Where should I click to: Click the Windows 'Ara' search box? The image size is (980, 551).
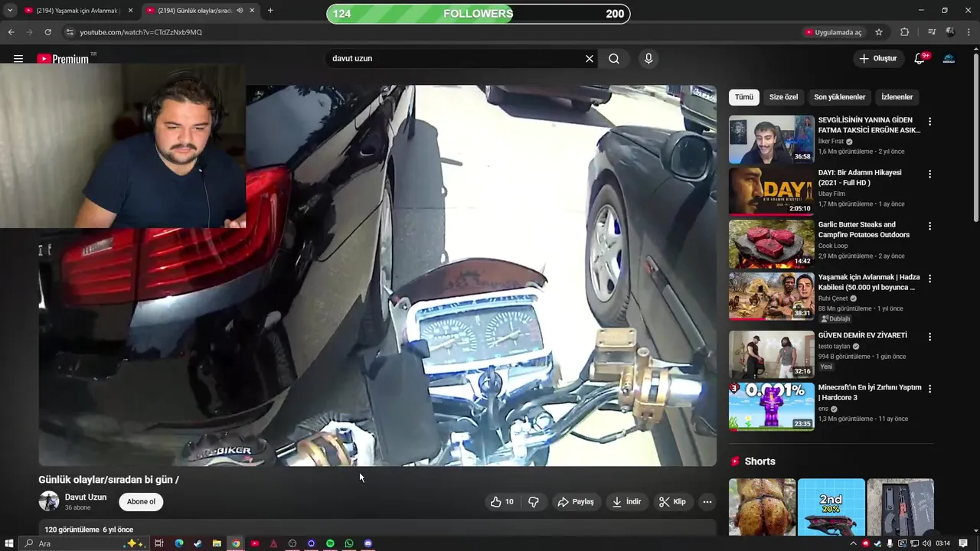(84, 543)
